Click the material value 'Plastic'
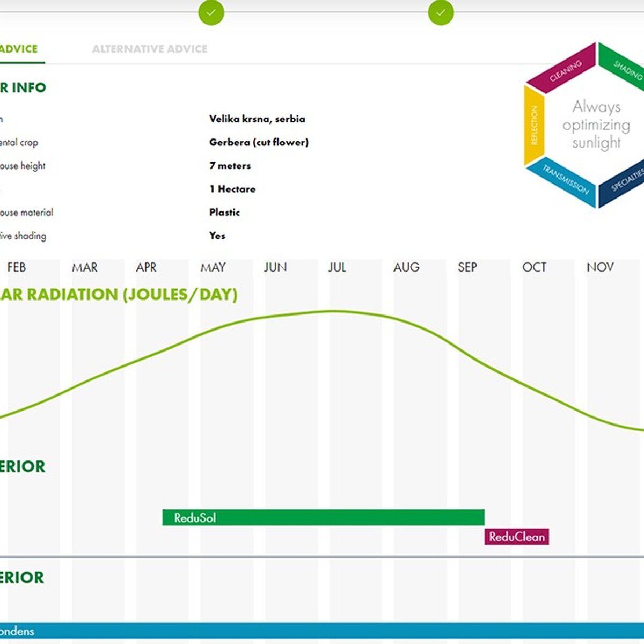Viewport: 644px width, 644px height. [x=224, y=213]
